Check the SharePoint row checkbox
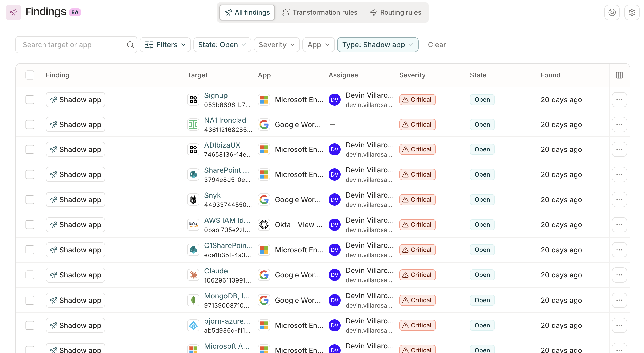 30,174
